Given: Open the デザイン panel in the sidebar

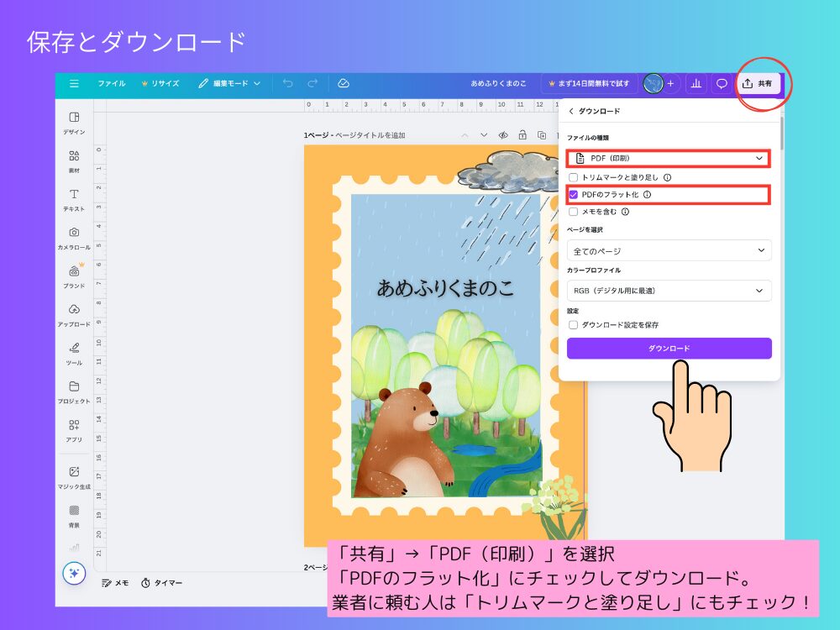Looking at the screenshot, I should (x=74, y=122).
